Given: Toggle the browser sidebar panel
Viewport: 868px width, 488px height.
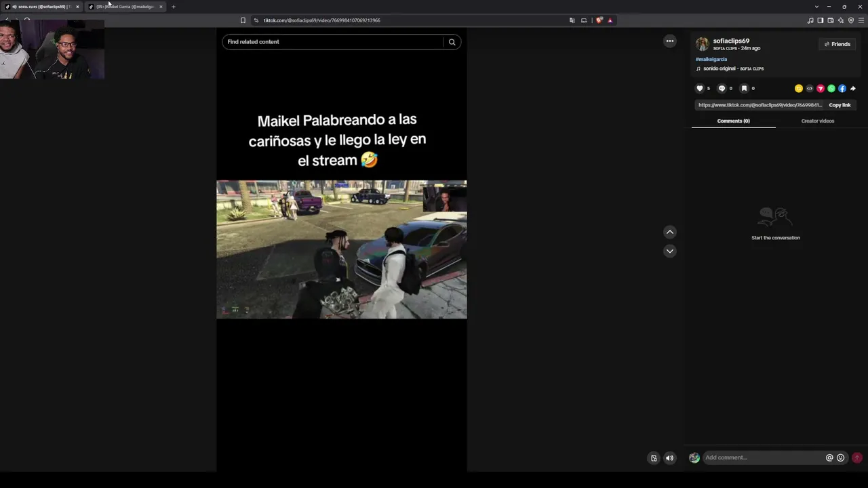Looking at the screenshot, I should (x=821, y=20).
